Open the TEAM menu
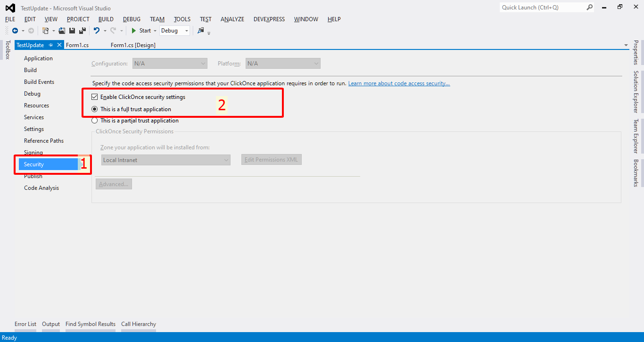The height and width of the screenshot is (342, 644). (157, 19)
